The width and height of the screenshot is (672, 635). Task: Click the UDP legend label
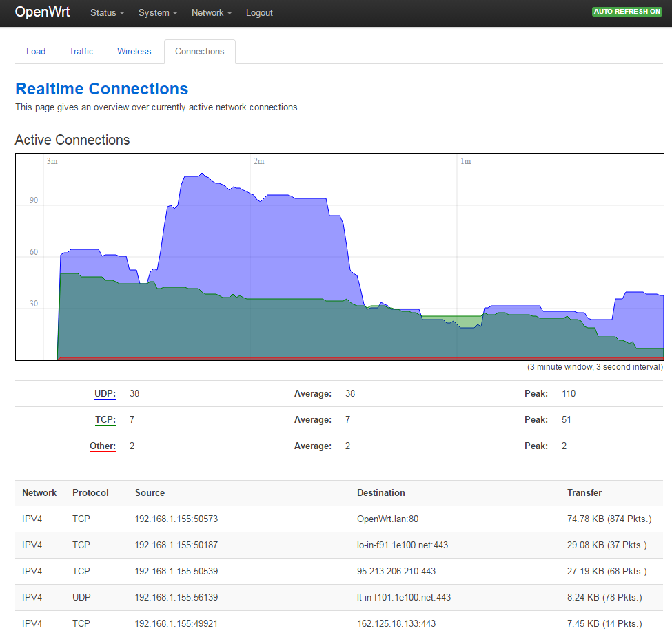pos(105,394)
